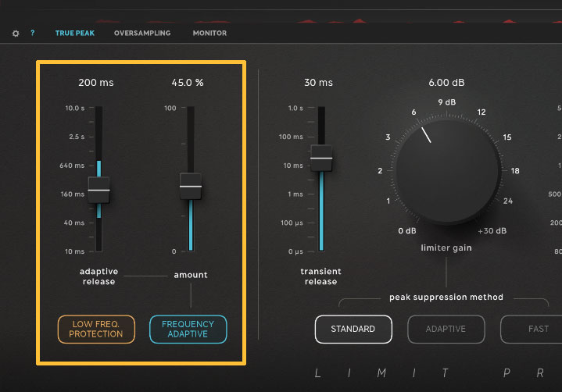Screen dimensions: 562x392
Task: Open the settings gear icon
Action: point(16,34)
